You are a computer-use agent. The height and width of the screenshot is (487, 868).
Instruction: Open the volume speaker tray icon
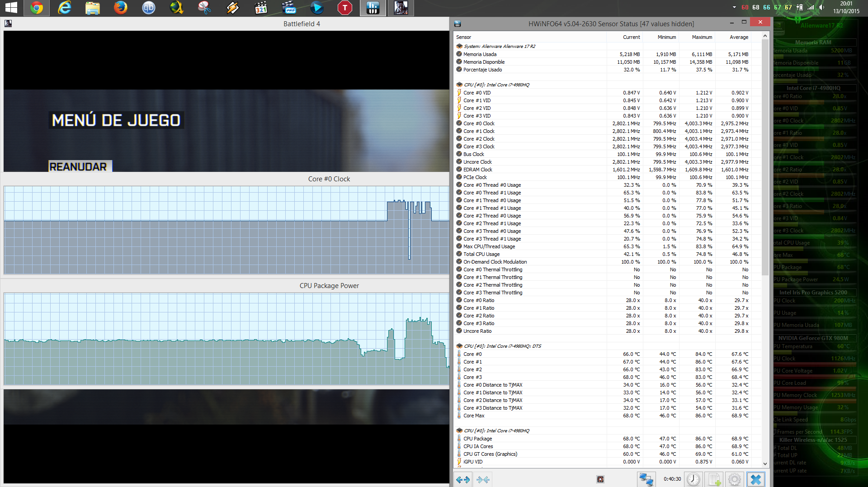click(821, 7)
